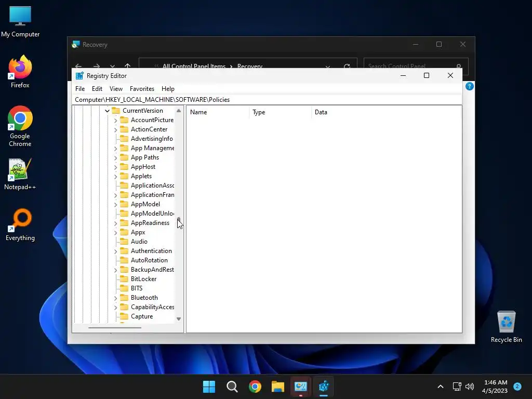The height and width of the screenshot is (399, 532).
Task: Open the notification count badge
Action: coord(517,386)
